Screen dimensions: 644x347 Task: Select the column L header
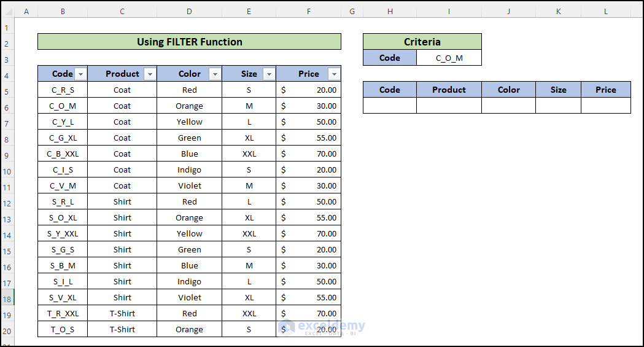[605, 12]
